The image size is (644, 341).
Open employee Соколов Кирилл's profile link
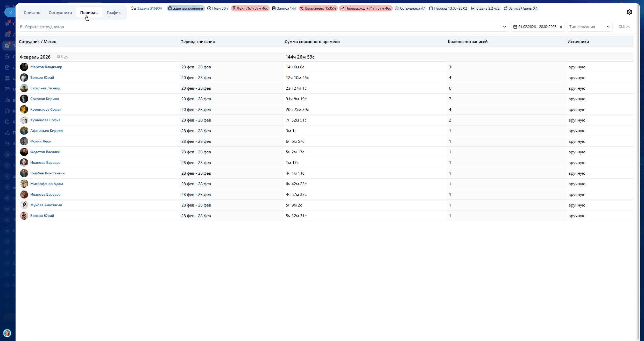pyautogui.click(x=45, y=99)
